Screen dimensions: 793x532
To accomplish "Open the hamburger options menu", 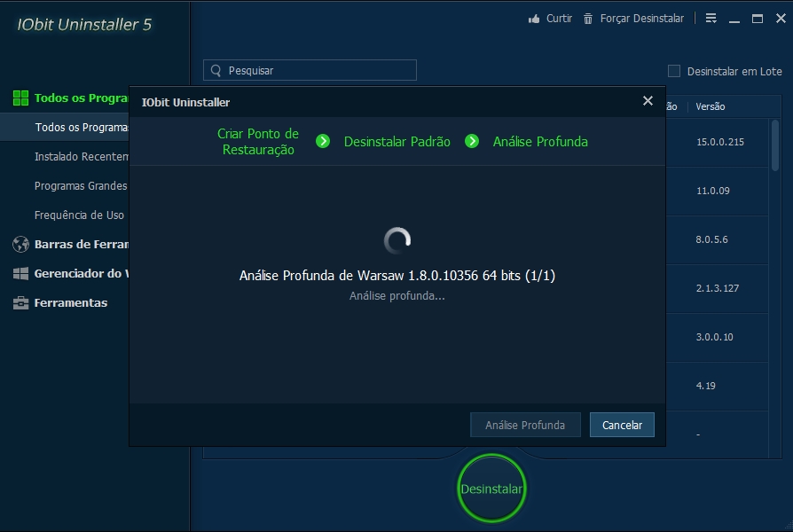I will point(711,19).
